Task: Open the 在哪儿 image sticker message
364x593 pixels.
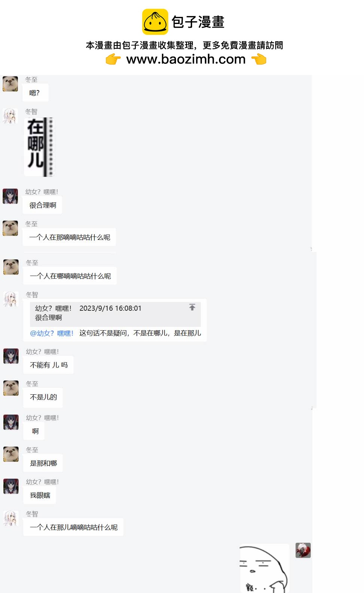Action: pyautogui.click(x=39, y=147)
